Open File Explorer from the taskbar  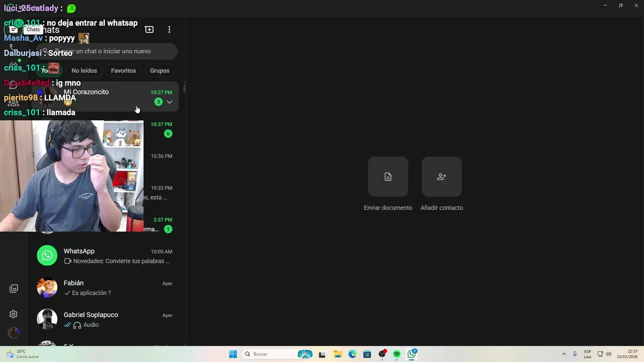[338, 354]
